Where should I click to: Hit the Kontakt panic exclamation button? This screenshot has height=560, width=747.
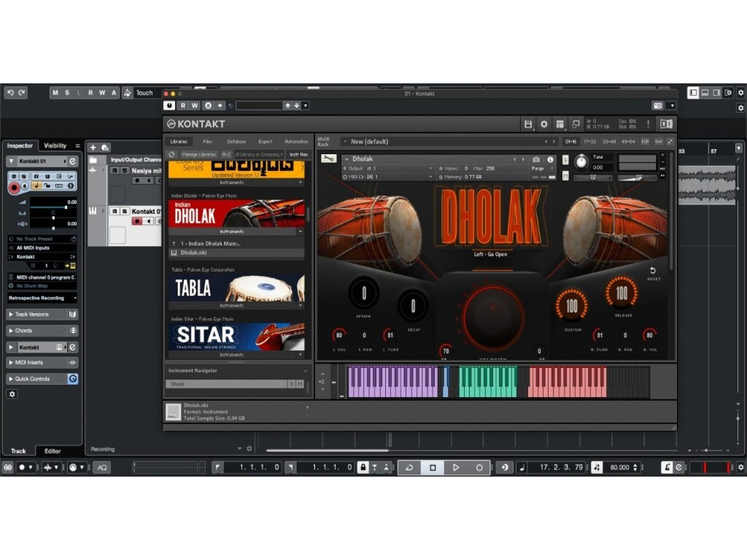click(x=648, y=124)
